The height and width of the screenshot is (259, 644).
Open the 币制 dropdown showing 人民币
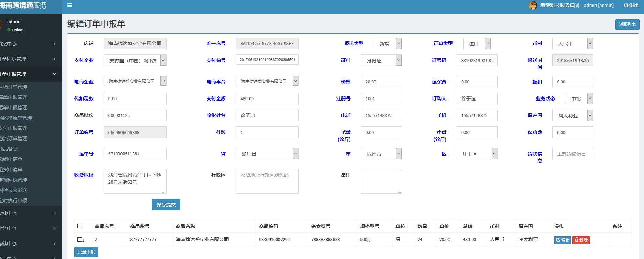tap(573, 43)
